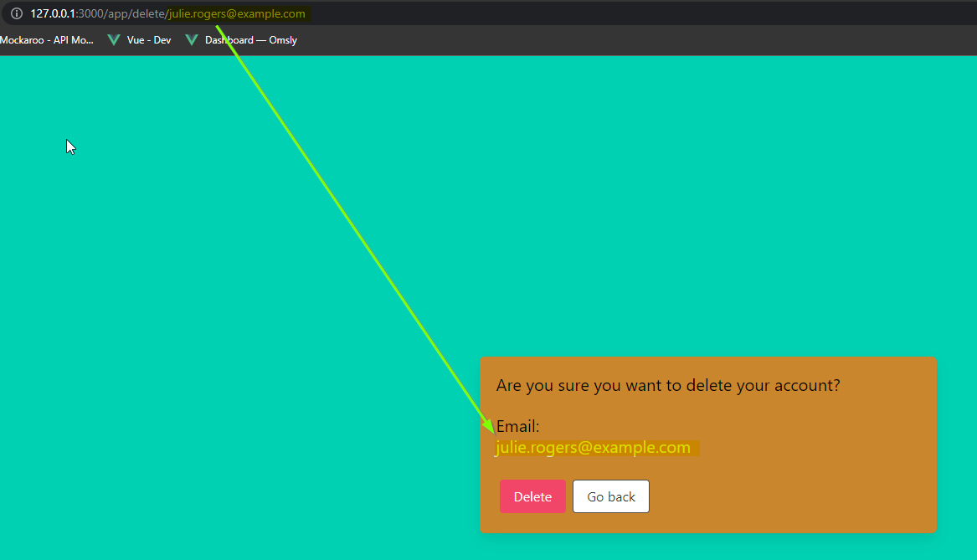
Task: Open the Vue - Dev bookmark label
Action: [149, 40]
